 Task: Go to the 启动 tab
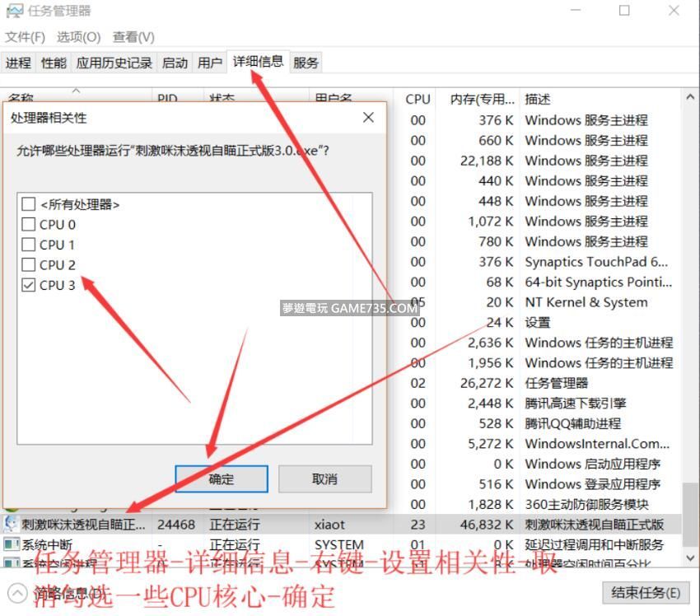coord(175,63)
